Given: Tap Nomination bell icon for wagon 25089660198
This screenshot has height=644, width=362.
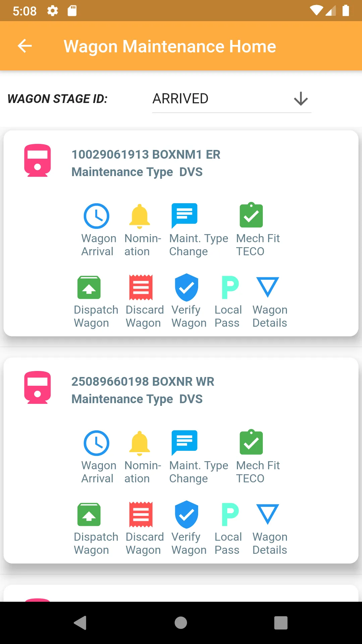Looking at the screenshot, I should pos(139,443).
